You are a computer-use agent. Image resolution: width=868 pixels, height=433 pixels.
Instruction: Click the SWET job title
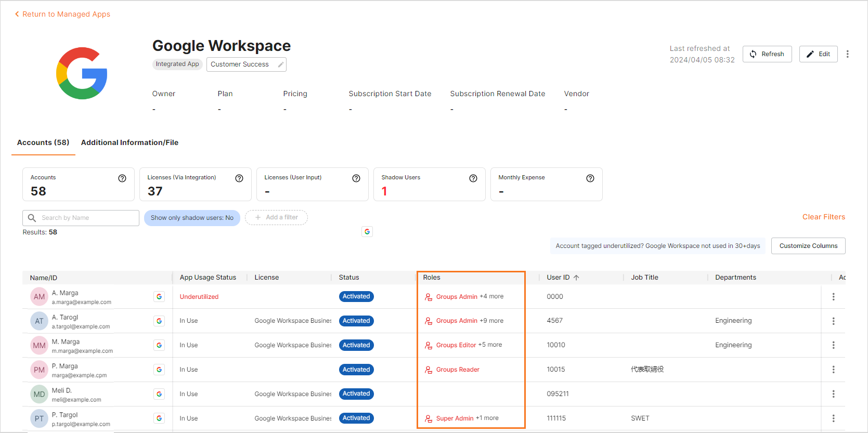tap(640, 418)
